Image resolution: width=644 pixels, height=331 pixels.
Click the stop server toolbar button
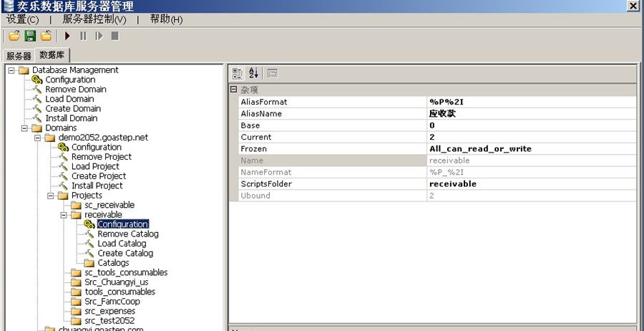click(x=115, y=36)
